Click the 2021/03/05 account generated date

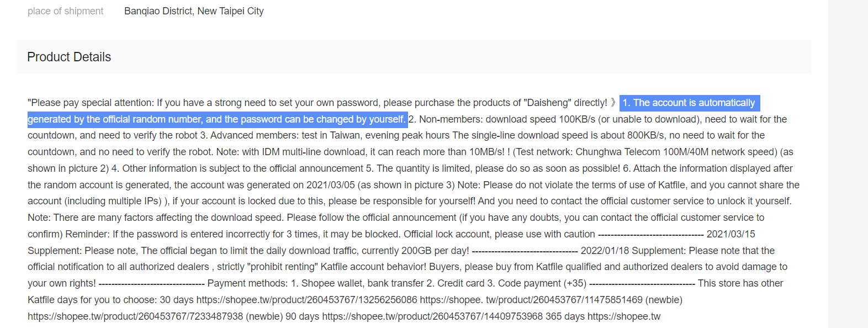(331, 185)
